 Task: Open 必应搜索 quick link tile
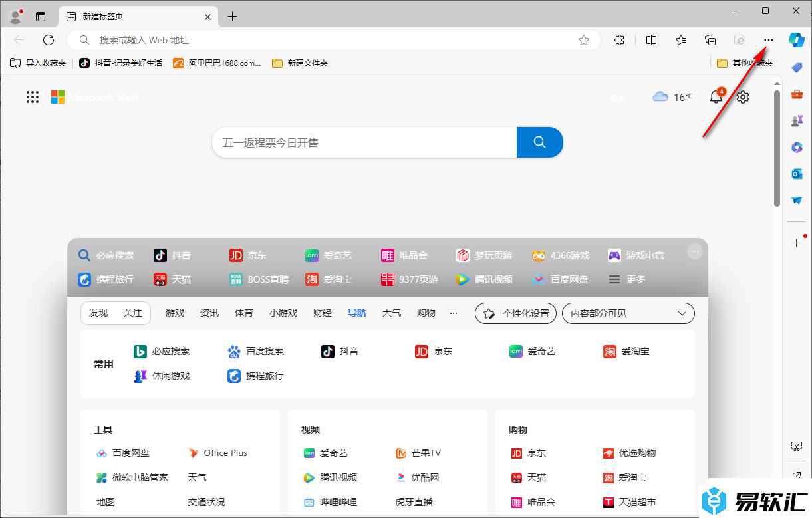click(x=106, y=255)
